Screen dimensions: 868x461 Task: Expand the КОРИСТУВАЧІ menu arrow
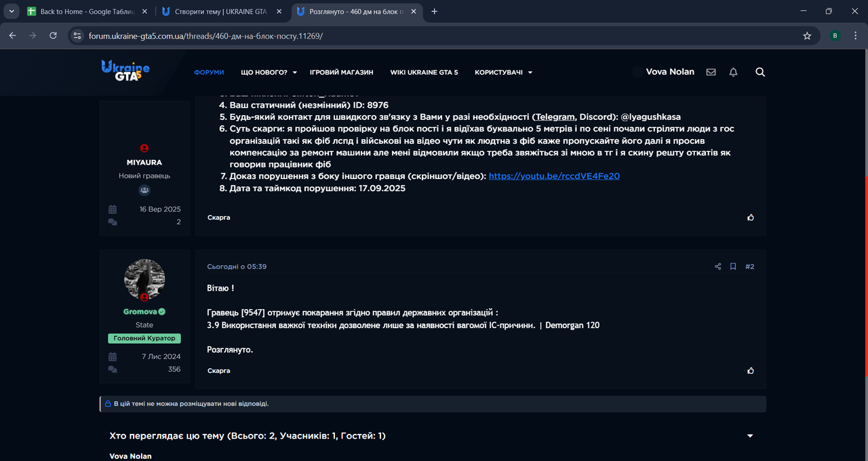coord(530,73)
